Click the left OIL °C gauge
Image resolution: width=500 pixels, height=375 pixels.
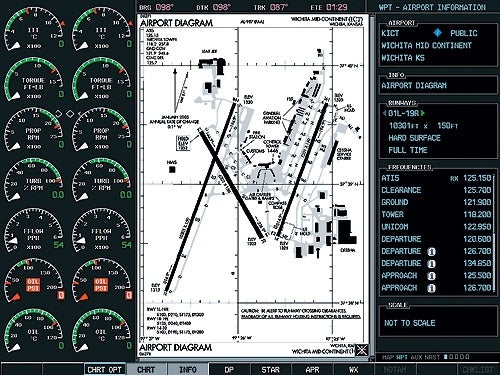pos(34,331)
